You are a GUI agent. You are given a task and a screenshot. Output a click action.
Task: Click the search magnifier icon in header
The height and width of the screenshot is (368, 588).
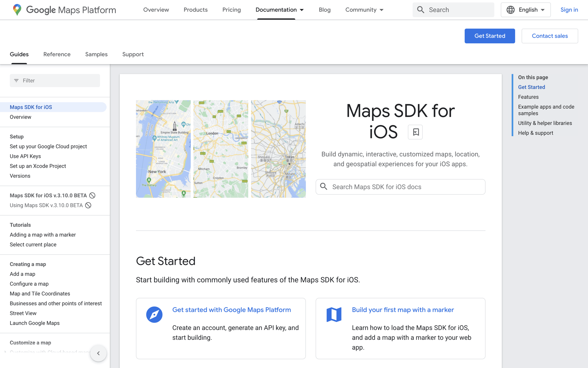421,10
